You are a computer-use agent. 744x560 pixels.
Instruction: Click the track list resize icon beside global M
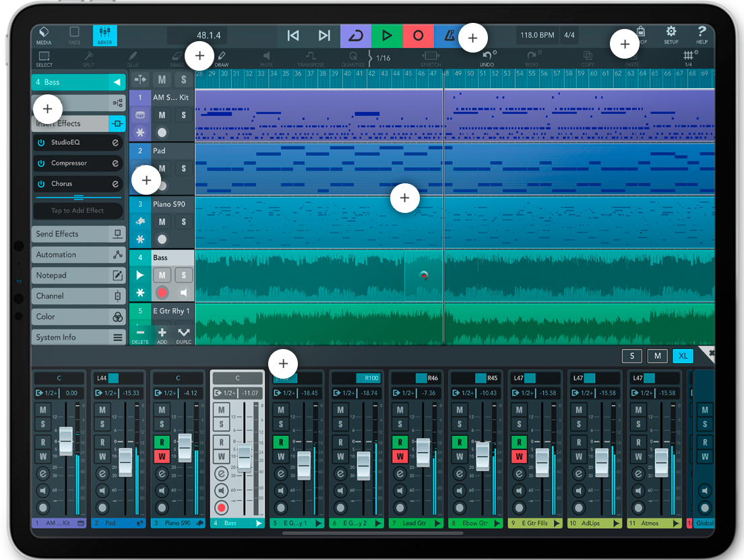140,80
